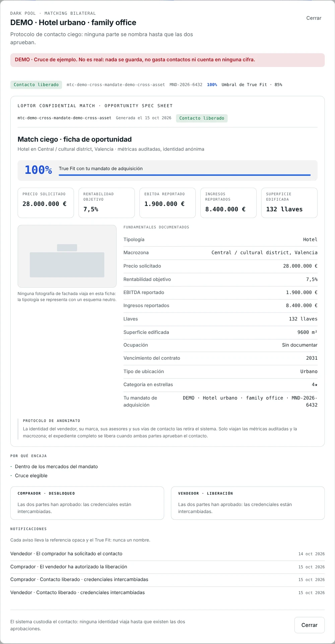The width and height of the screenshot is (335, 644).
Task: Click the Macrozona value Central / cultural district, Valencia
Action: [264, 253]
